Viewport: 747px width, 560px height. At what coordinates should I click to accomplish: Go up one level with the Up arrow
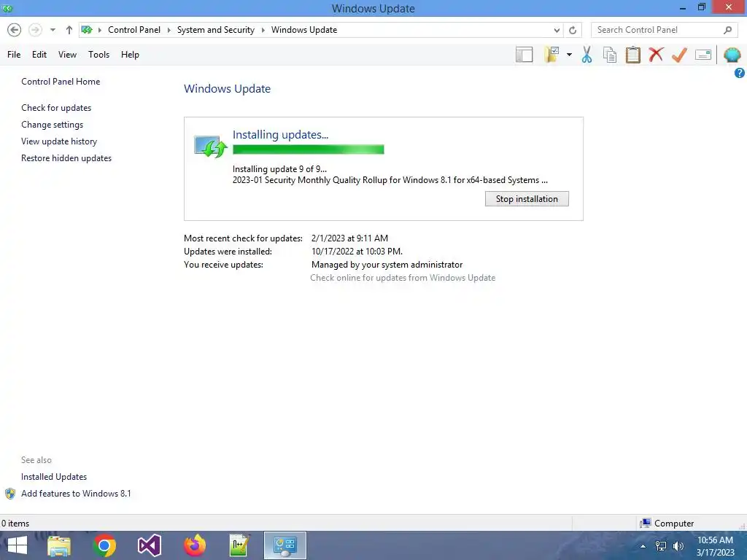[x=69, y=30]
